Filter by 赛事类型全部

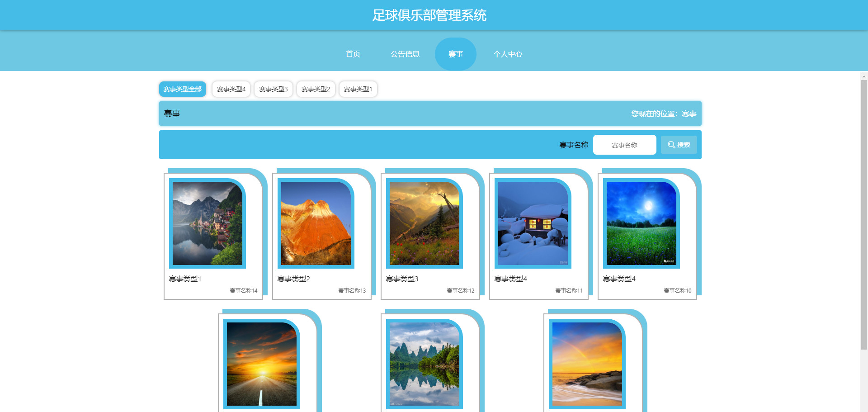click(x=183, y=89)
